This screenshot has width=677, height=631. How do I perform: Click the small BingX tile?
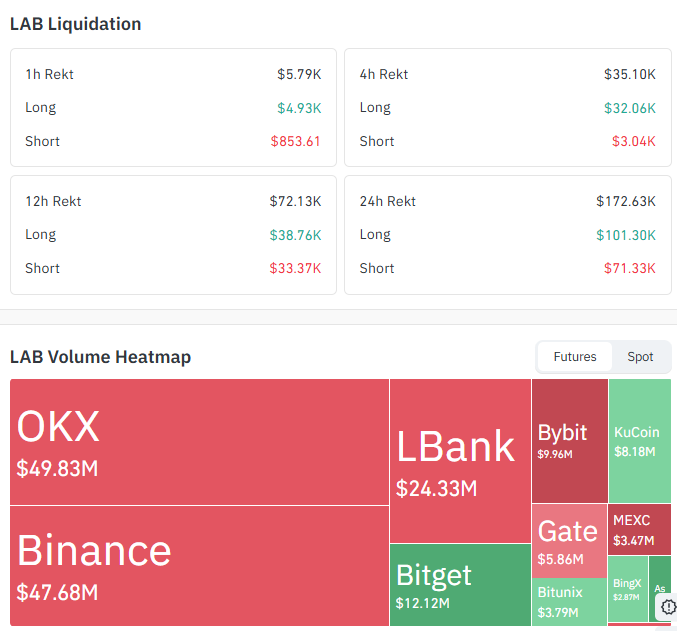[628, 589]
